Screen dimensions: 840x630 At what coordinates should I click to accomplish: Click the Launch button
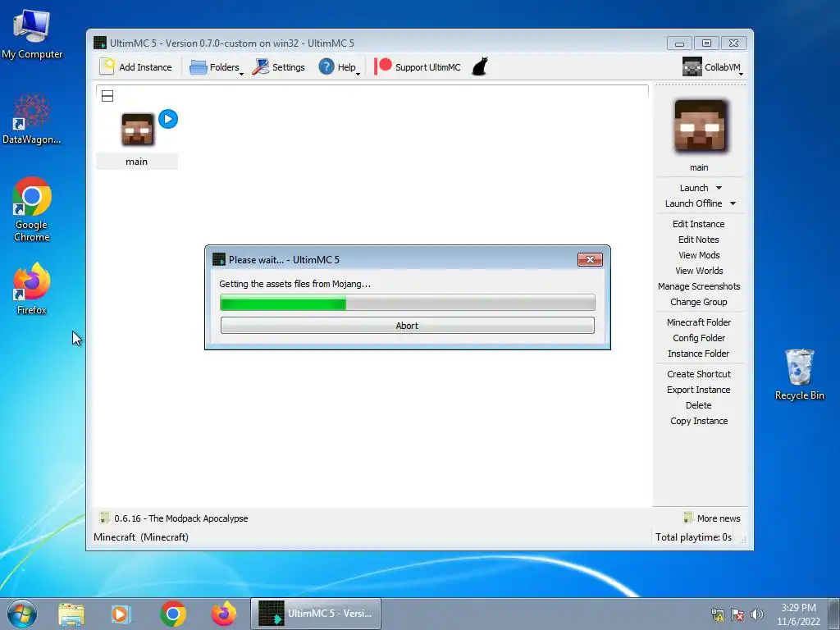pyautogui.click(x=694, y=188)
